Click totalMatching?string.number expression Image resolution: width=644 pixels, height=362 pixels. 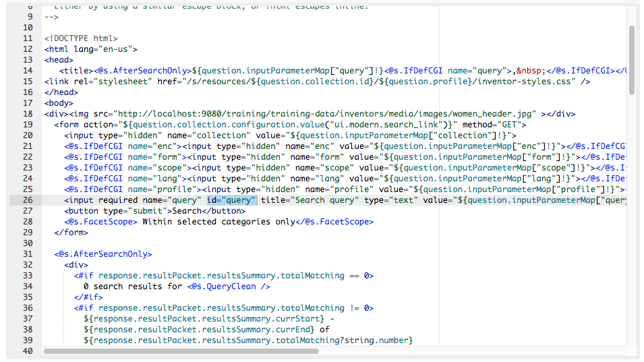tap(342, 340)
